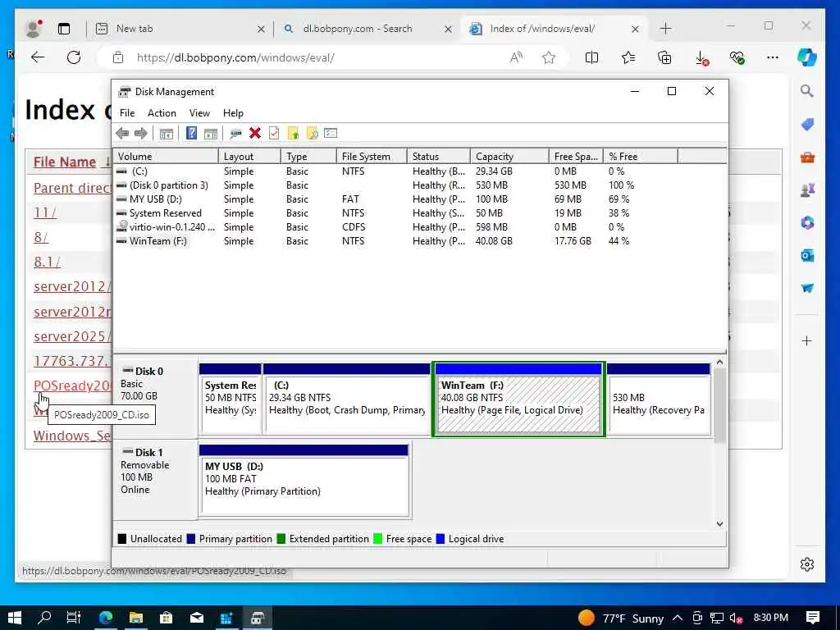This screenshot has width=840, height=630.
Task: Open the Help menu in Disk Management
Action: coord(233,113)
